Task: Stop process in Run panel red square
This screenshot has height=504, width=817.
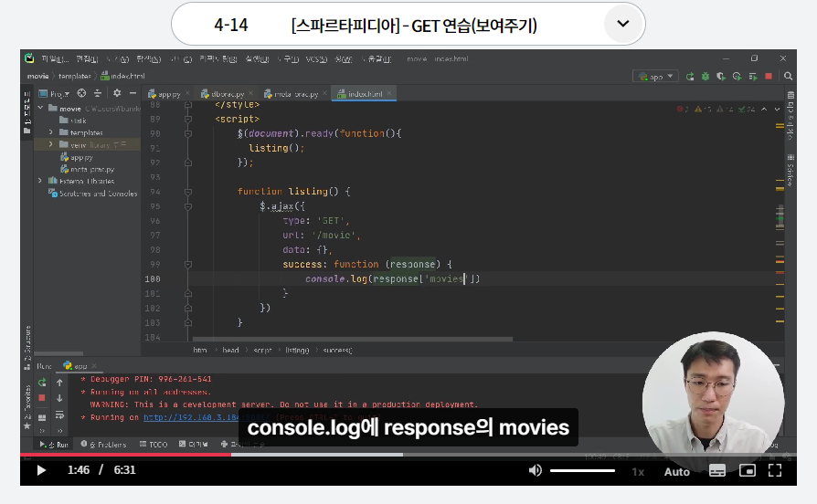Action: coord(42,398)
